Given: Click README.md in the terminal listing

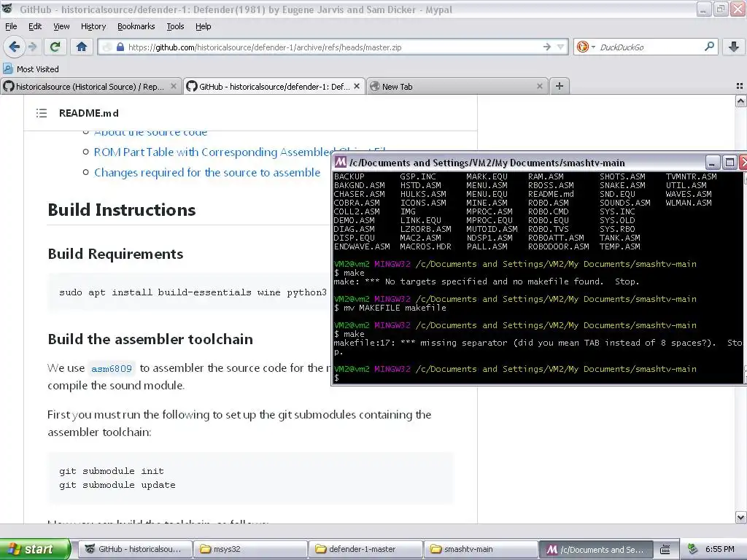Looking at the screenshot, I should pyautogui.click(x=551, y=194).
